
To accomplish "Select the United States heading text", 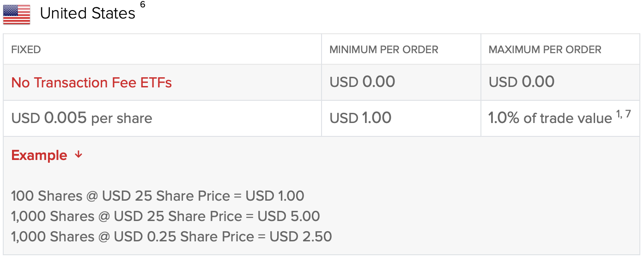I will [88, 13].
